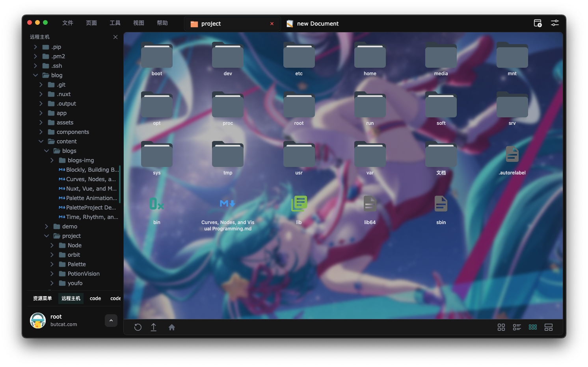Open the settings sliders icon
Viewport: 588px width, 367px height.
[555, 23]
